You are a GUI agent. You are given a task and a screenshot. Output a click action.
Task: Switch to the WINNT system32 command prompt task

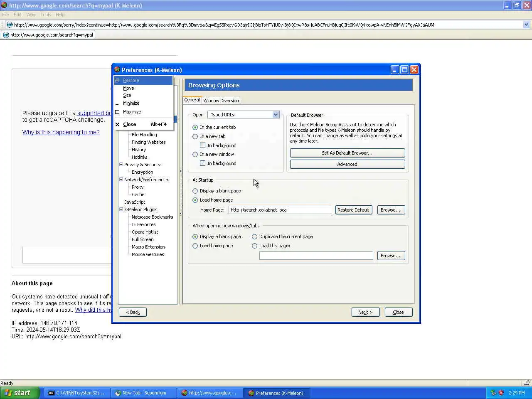click(x=77, y=393)
